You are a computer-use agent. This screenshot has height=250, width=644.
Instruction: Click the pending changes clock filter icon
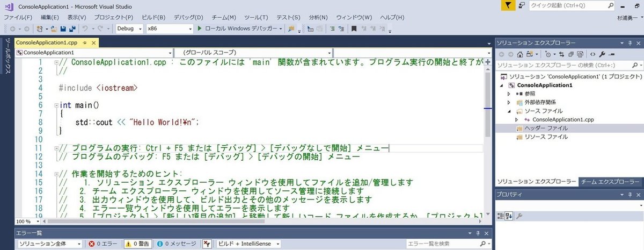tap(548, 54)
